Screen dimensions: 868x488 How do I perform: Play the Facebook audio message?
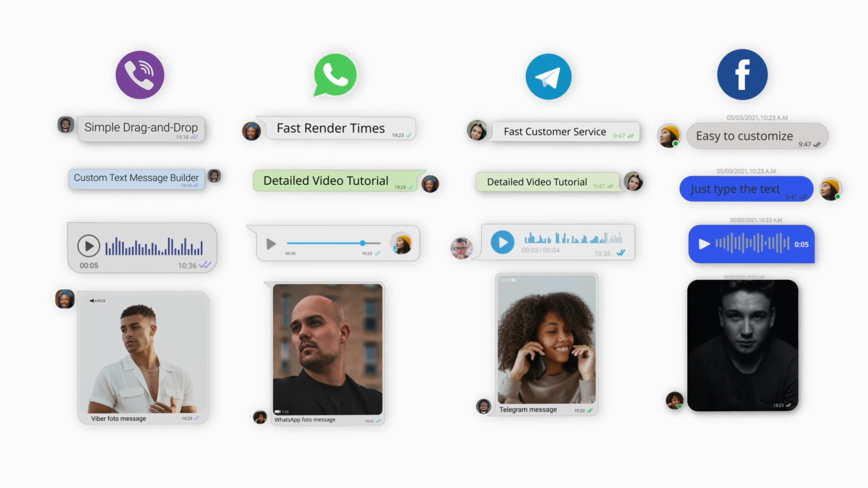[x=703, y=244]
